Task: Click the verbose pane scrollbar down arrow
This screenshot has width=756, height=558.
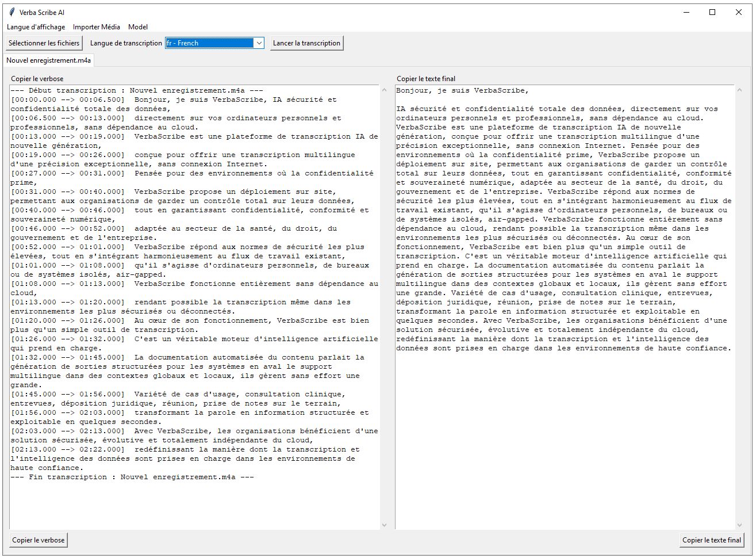Action: pyautogui.click(x=385, y=525)
